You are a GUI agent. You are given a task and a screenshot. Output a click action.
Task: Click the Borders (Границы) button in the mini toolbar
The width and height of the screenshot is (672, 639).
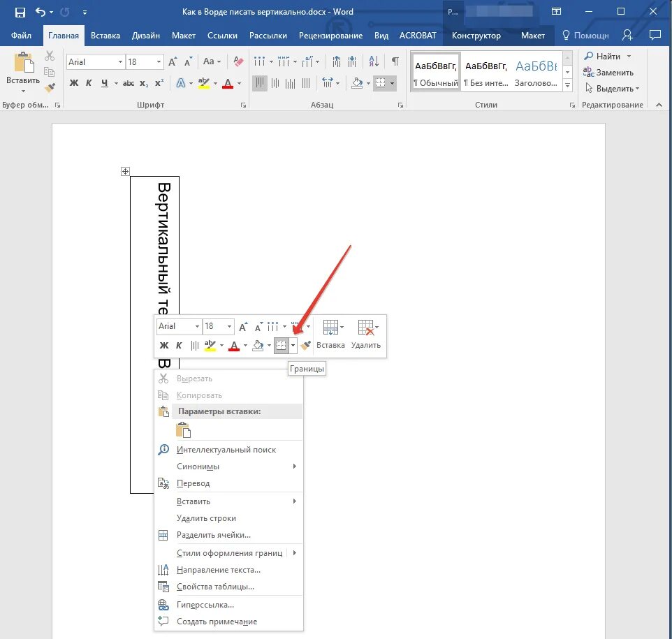click(x=281, y=346)
